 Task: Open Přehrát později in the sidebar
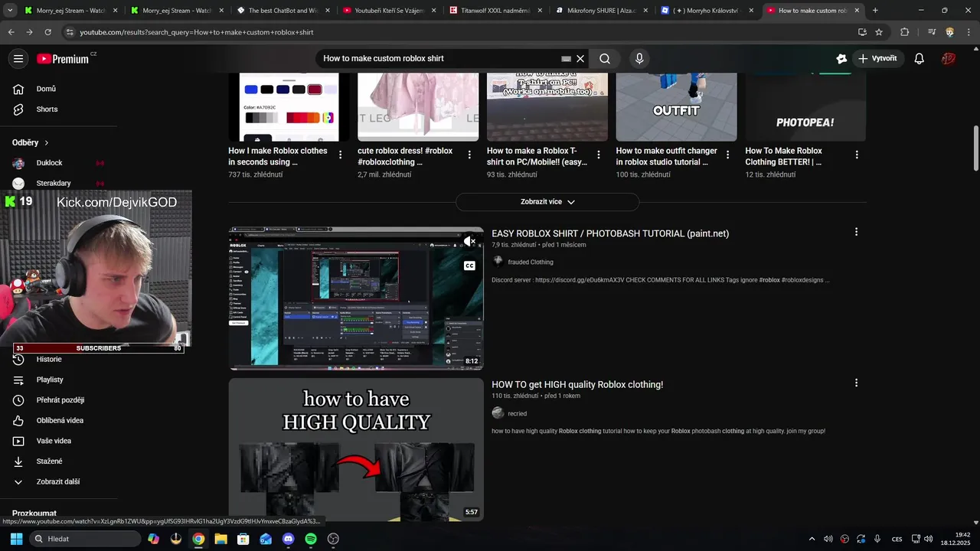(x=60, y=400)
